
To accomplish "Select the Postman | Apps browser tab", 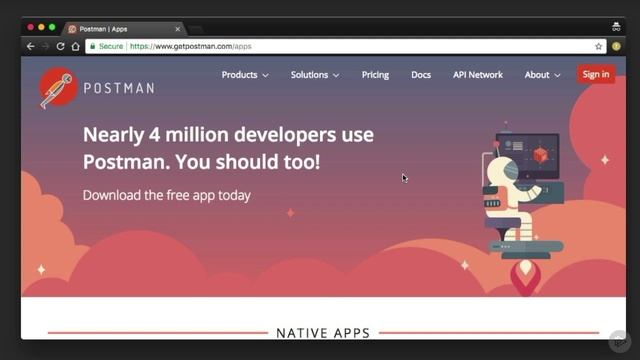I will click(x=124, y=29).
